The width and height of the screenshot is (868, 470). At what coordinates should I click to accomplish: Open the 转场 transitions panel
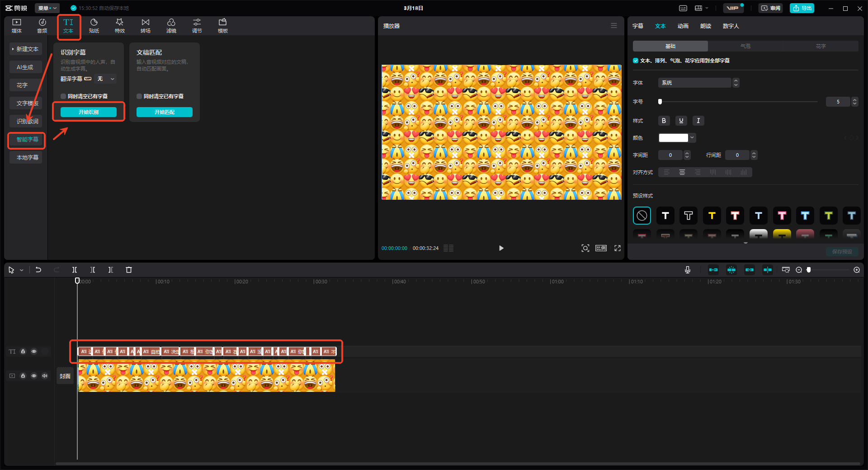coord(146,26)
